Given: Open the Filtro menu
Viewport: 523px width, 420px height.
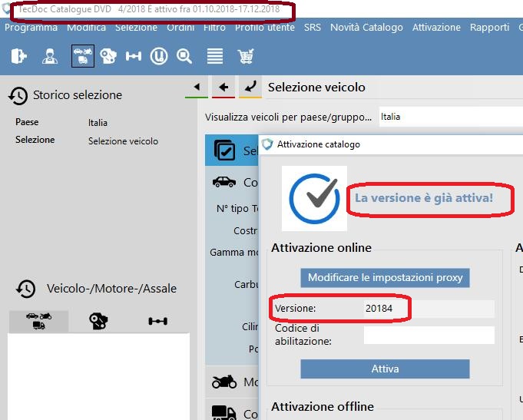Looking at the screenshot, I should [214, 28].
